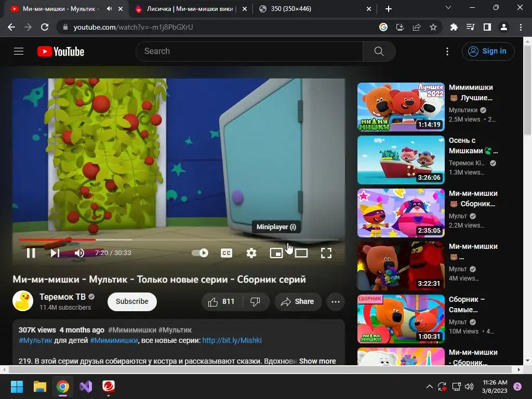Select the Ми-ми-мишки YouTube tab
This screenshot has width=532, height=399.
click(x=61, y=9)
